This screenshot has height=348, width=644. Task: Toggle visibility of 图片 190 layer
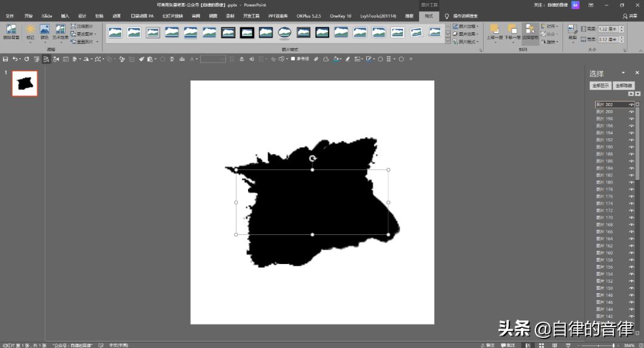631,147
